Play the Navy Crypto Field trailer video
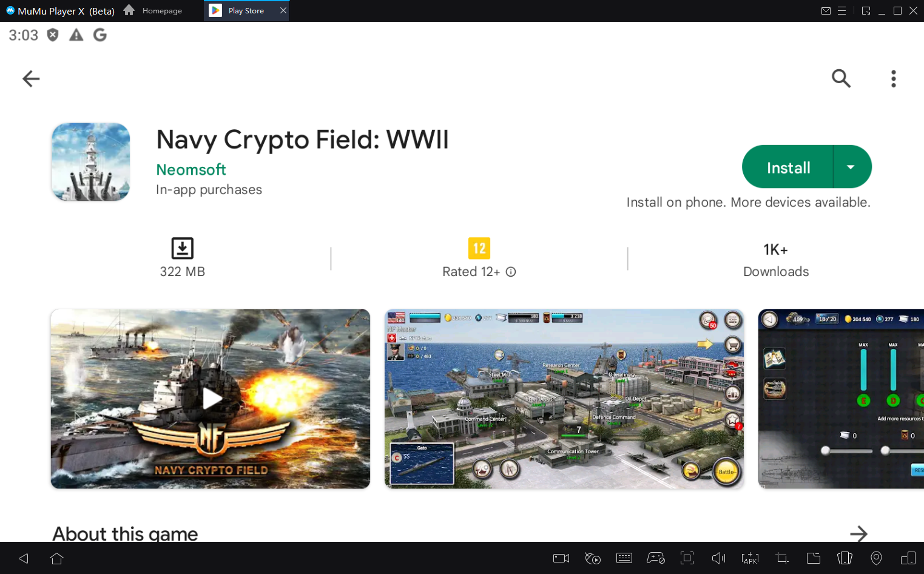 click(211, 399)
